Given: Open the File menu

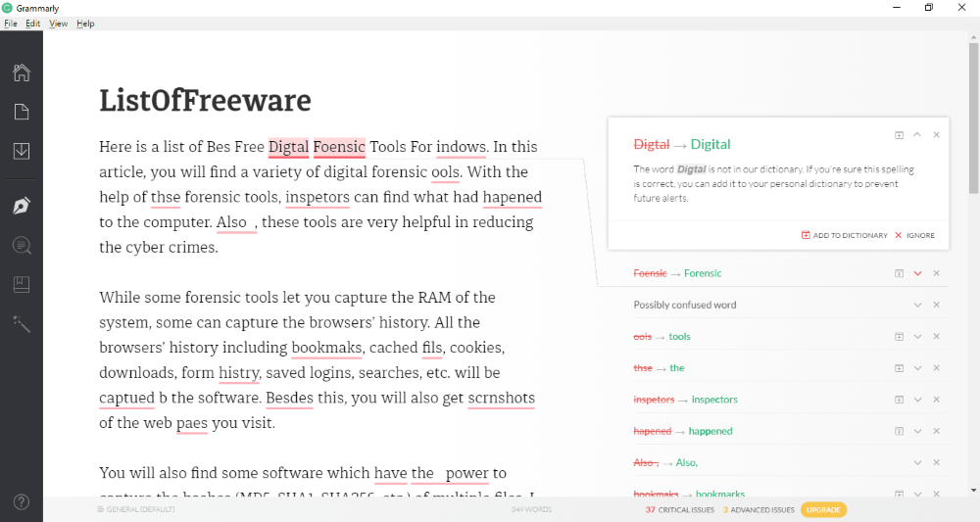Looking at the screenshot, I should coord(11,24).
